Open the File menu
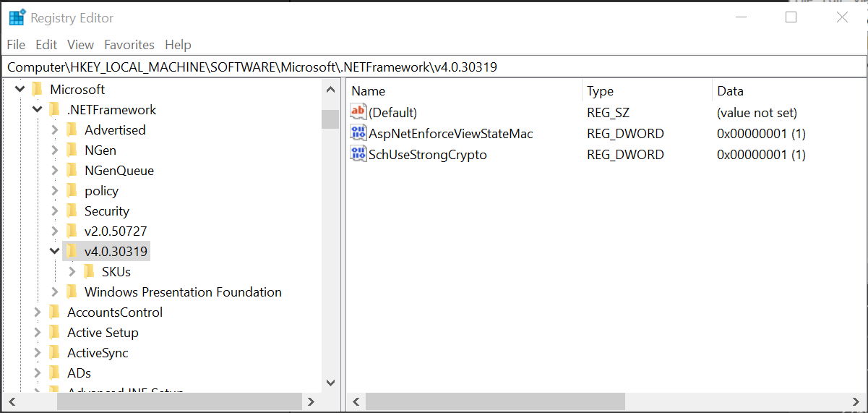Screen dimensions: 868x413 [x=16, y=45]
